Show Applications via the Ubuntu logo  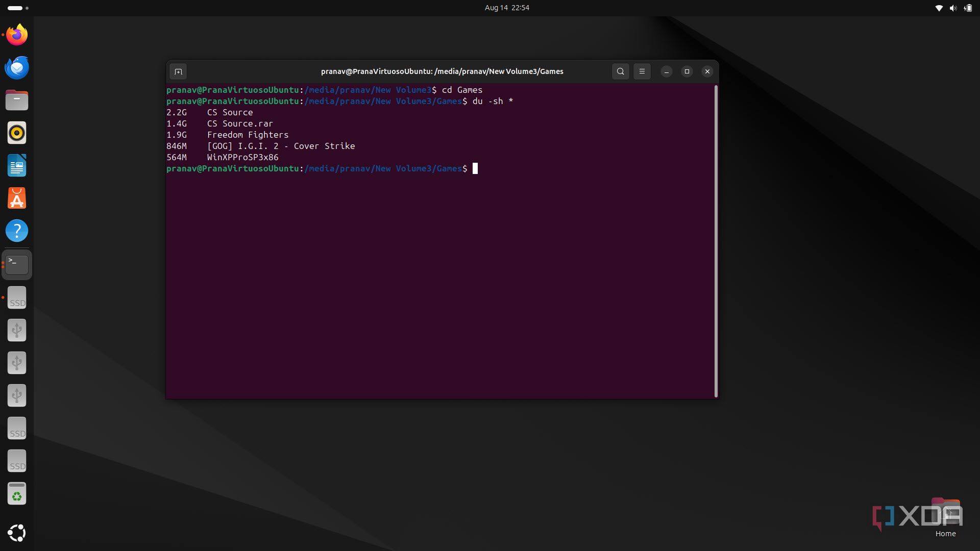(17, 533)
